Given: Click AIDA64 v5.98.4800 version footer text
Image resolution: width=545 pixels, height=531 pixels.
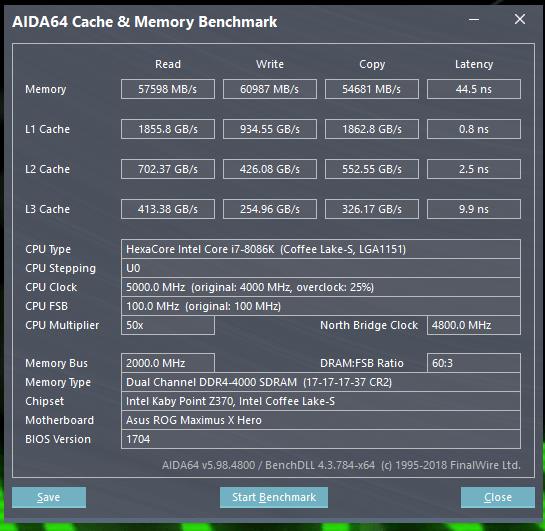Looking at the screenshot, I should [x=341, y=465].
